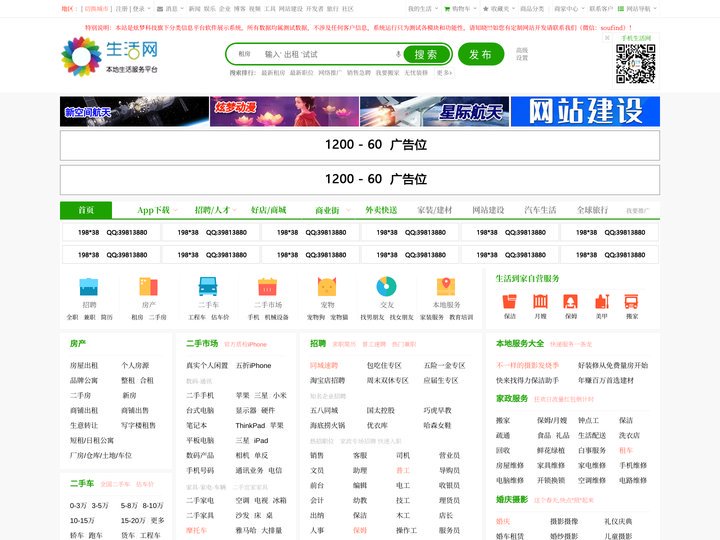
Task: Open the 炫梦动漫 banner
Action: click(284, 111)
